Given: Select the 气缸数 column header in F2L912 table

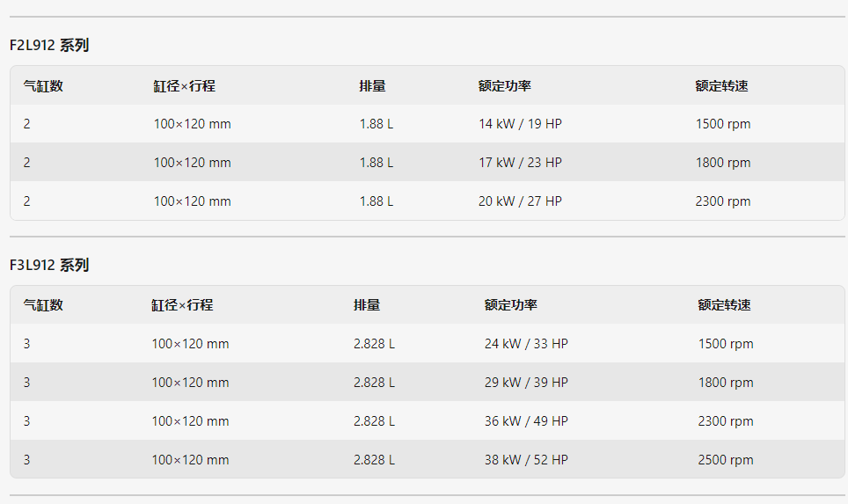Looking at the screenshot, I should pyautogui.click(x=43, y=86).
